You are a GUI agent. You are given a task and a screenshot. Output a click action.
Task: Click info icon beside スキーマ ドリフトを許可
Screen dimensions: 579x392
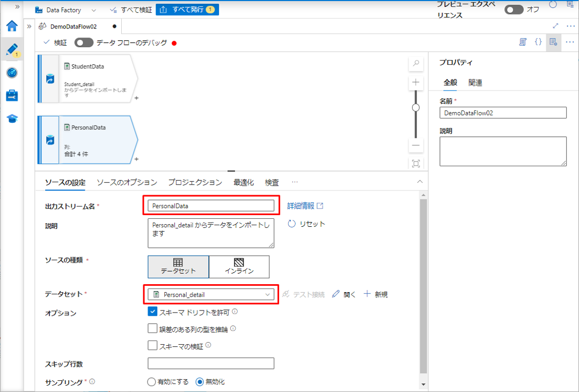pos(235,312)
